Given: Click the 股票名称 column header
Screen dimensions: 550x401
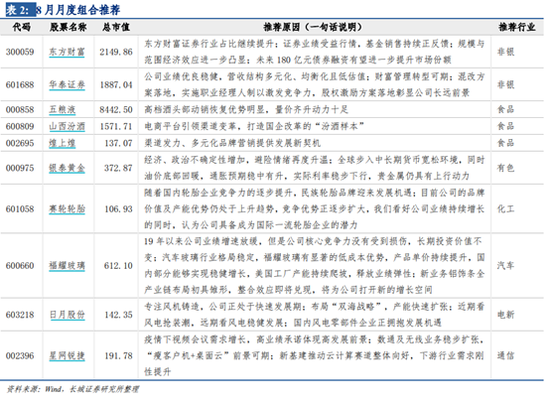Looking at the screenshot, I should coord(68,27).
